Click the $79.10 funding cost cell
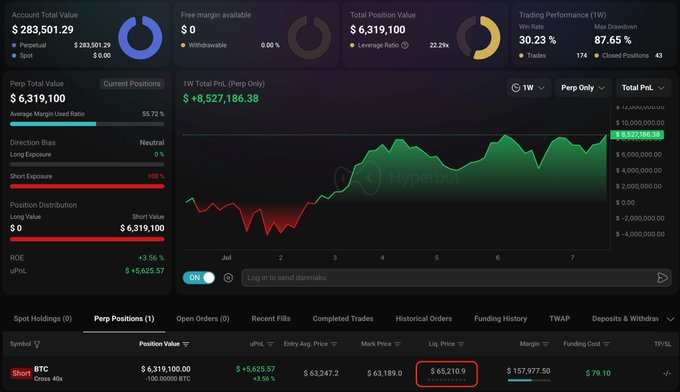 click(598, 373)
